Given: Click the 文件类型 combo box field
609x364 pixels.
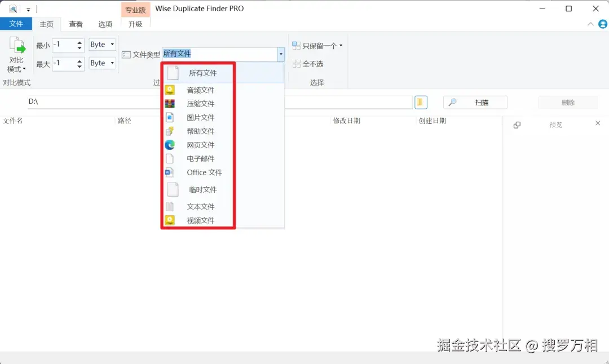Looking at the screenshot, I should [x=220, y=54].
